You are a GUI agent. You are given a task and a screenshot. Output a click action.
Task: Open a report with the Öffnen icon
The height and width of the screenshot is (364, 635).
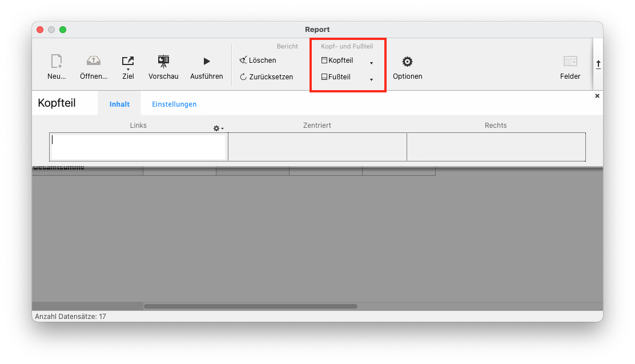pyautogui.click(x=93, y=62)
